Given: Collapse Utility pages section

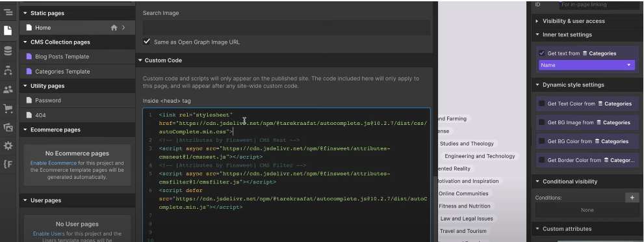Looking at the screenshot, I should pyautogui.click(x=25, y=86).
